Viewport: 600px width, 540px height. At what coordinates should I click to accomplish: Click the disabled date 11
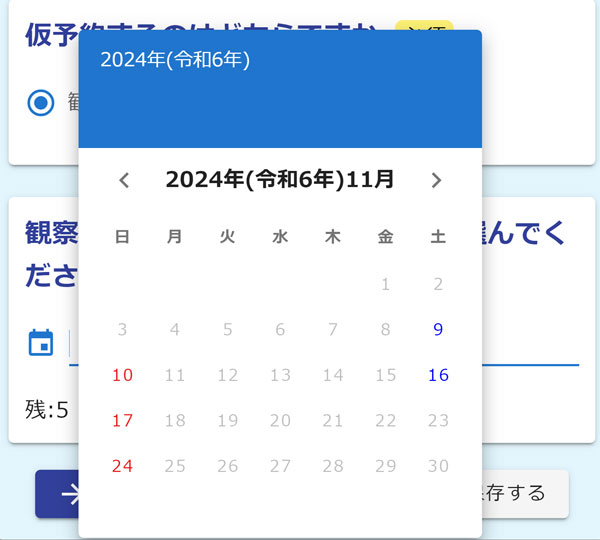[175, 375]
